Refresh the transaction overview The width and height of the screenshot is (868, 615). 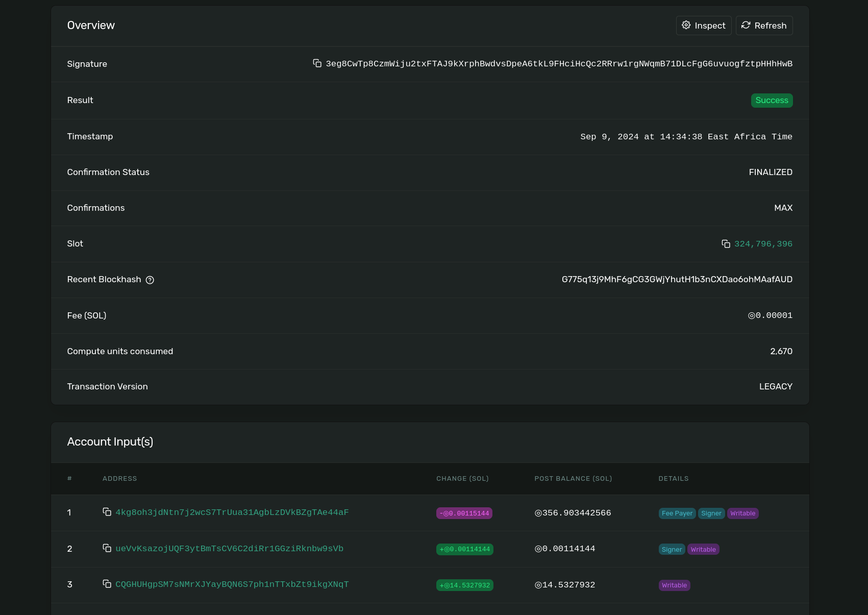tap(764, 25)
